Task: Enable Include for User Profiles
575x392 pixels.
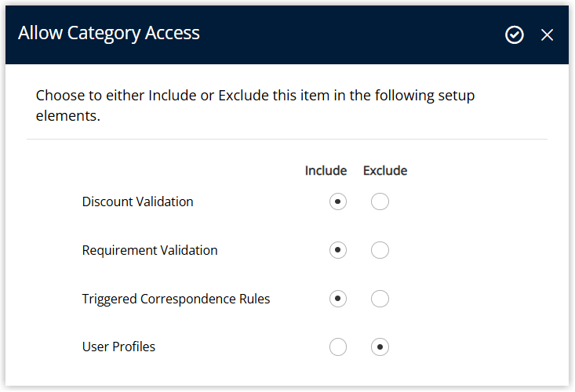Action: (x=338, y=347)
